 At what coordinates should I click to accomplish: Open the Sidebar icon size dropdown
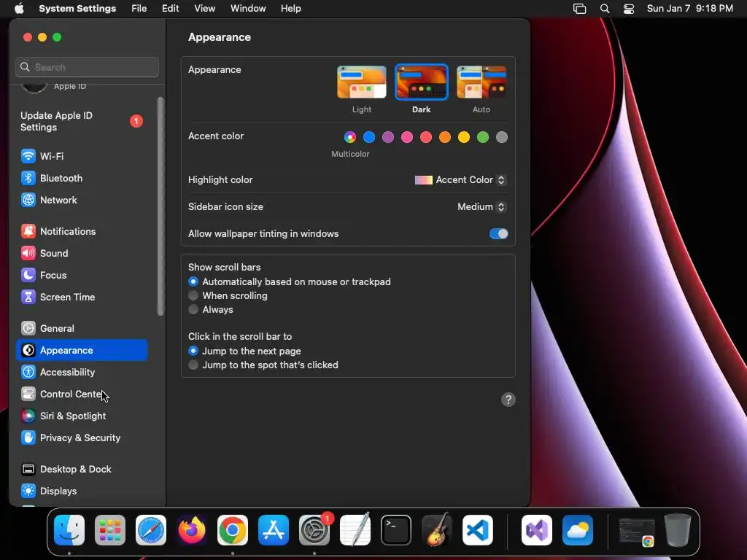[x=481, y=206]
